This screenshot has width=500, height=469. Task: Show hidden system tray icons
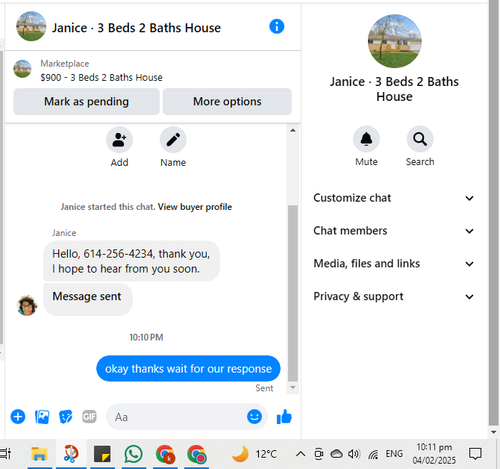coord(301,454)
